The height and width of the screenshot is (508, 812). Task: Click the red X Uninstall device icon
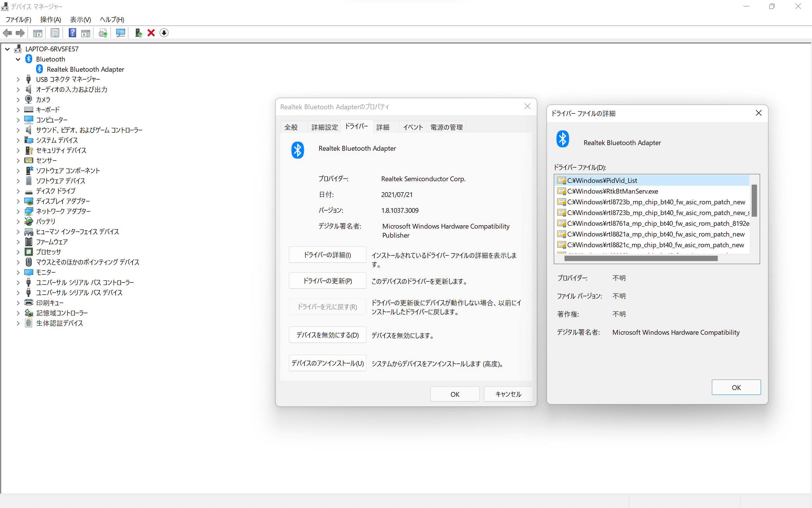point(151,33)
